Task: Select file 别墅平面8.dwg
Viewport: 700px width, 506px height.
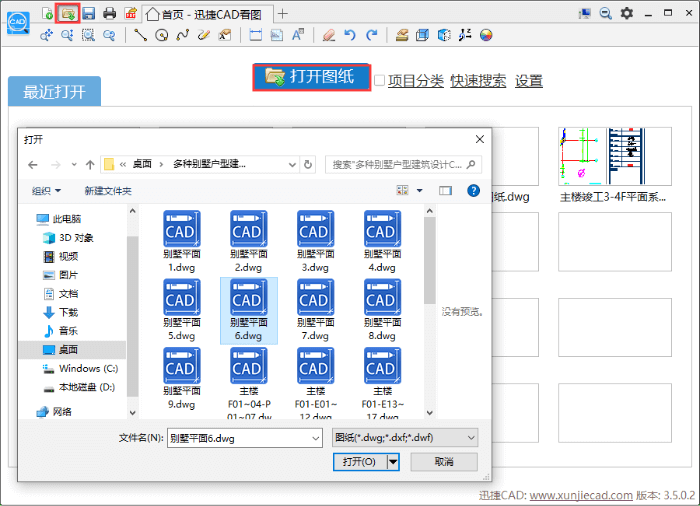Action: click(382, 309)
